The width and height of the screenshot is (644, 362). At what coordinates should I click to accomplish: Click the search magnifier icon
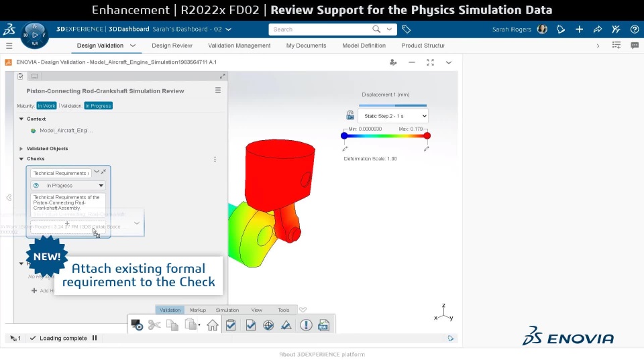point(376,29)
